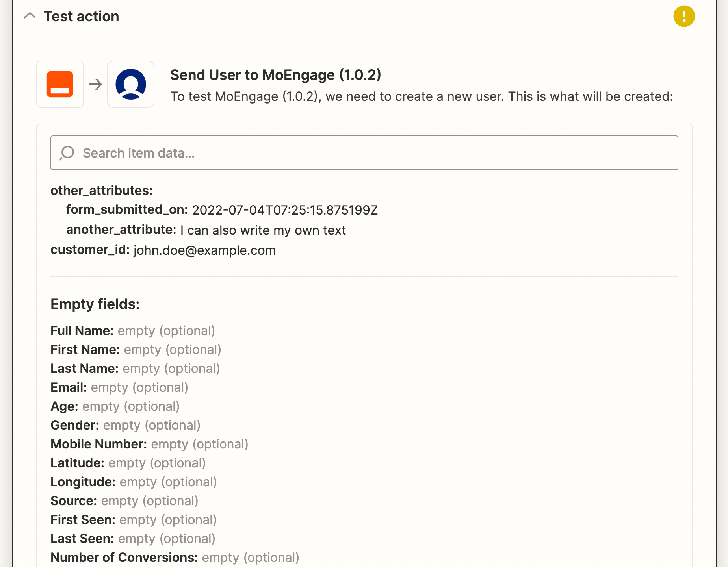728x567 pixels.
Task: Click the Latitude empty field row
Action: pos(128,463)
